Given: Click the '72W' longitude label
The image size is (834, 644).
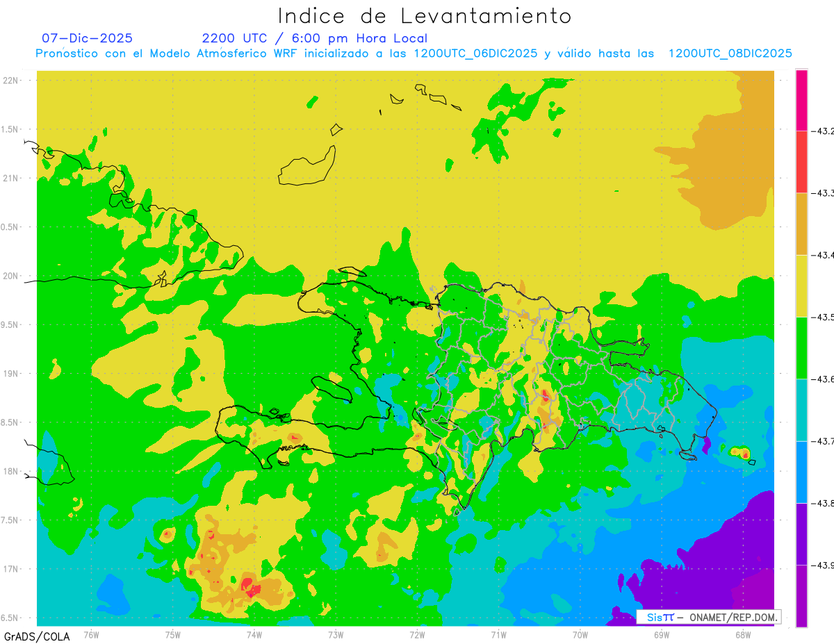Looking at the screenshot, I should pos(417,634).
